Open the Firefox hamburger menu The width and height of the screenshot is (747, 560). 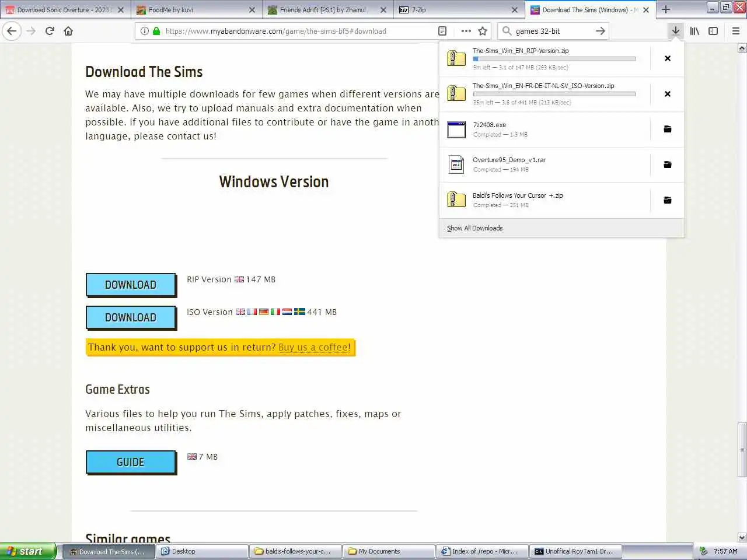(x=735, y=31)
